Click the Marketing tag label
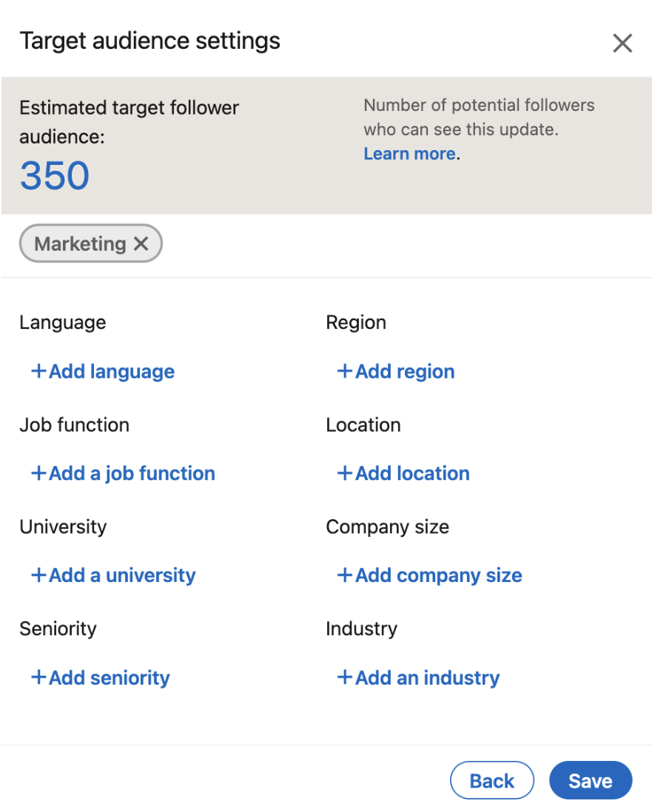652x812 pixels. [x=80, y=244]
